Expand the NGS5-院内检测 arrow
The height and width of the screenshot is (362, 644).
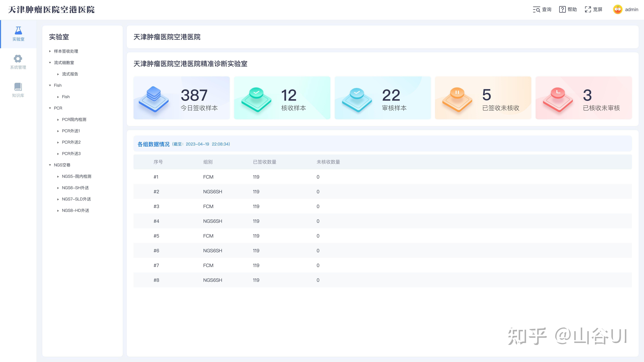(58, 177)
